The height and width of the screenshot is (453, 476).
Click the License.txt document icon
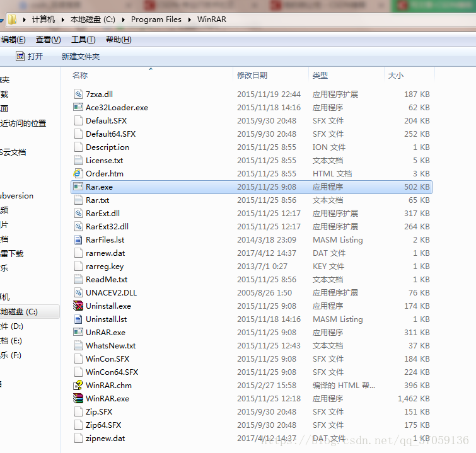coord(78,160)
